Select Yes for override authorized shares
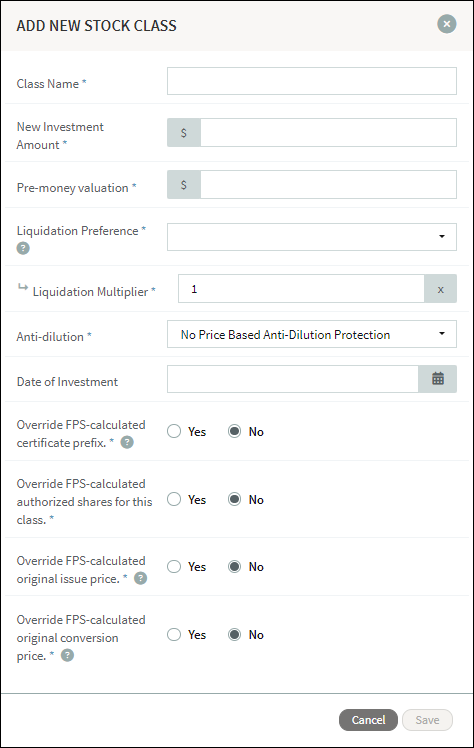This screenshot has height=748, width=474. coord(174,499)
